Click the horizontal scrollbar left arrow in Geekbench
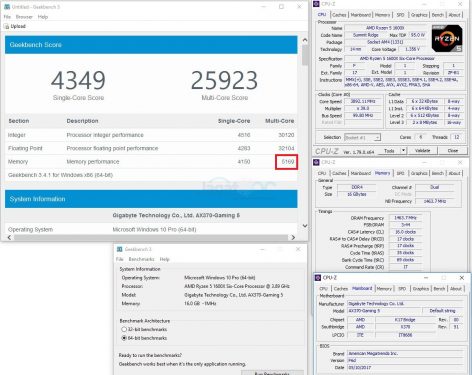The width and height of the screenshot is (472, 375). 9,237
